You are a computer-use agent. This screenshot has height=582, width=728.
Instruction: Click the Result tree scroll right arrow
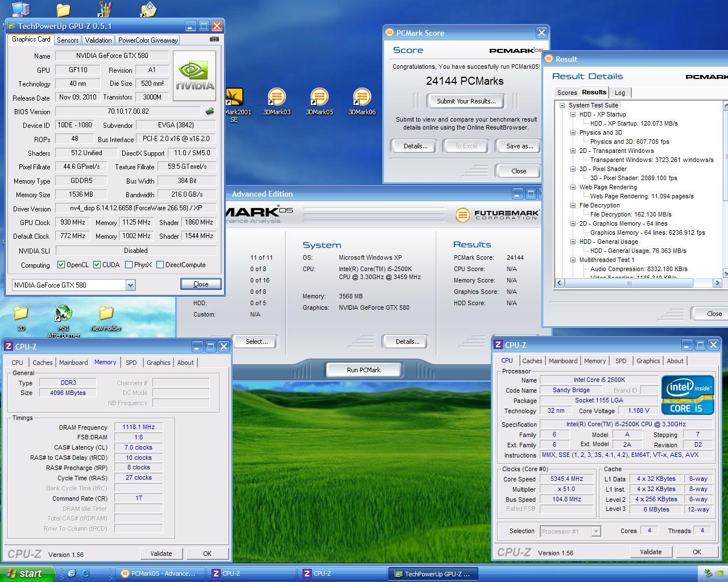[717, 282]
